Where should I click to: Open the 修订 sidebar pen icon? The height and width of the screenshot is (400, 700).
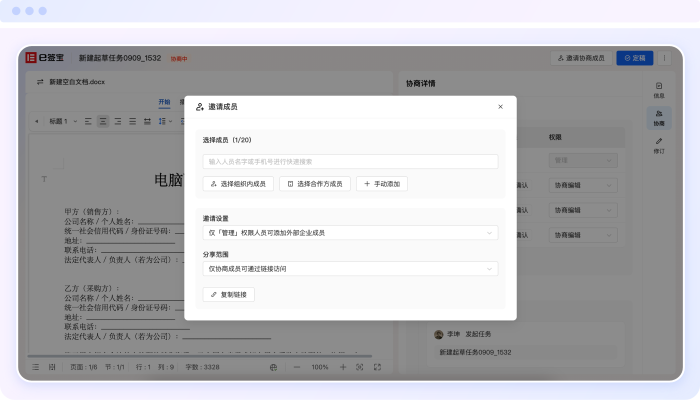tap(658, 145)
